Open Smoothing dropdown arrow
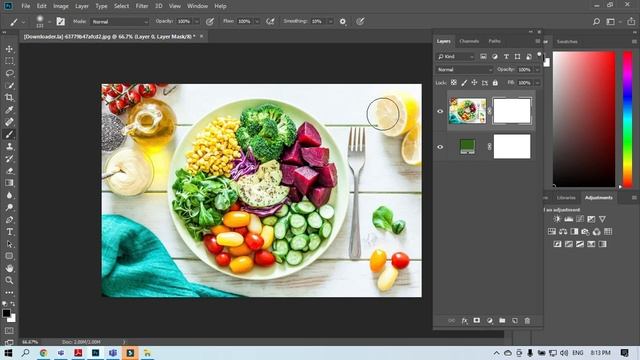Image resolution: width=640 pixels, height=360 pixels. (x=330, y=22)
